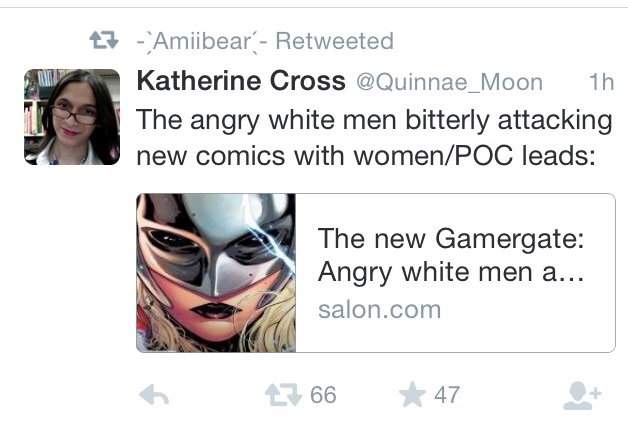This screenshot has height=431, width=628.
Task: Follow the user via add-person icon
Action: click(x=582, y=395)
